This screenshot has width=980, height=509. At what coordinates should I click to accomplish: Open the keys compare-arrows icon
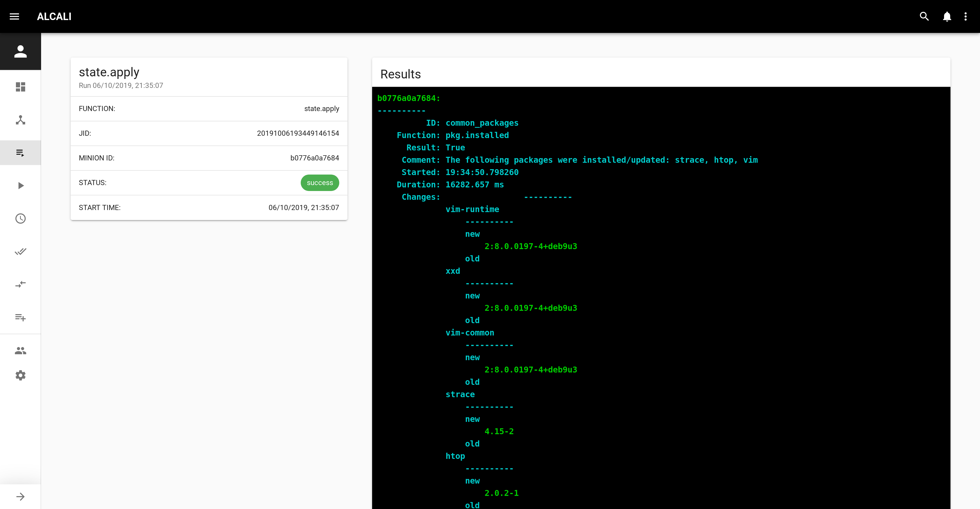click(21, 284)
